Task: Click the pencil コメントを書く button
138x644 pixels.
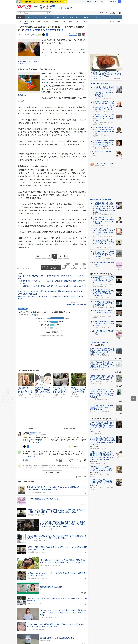Action: click(x=69, y=428)
